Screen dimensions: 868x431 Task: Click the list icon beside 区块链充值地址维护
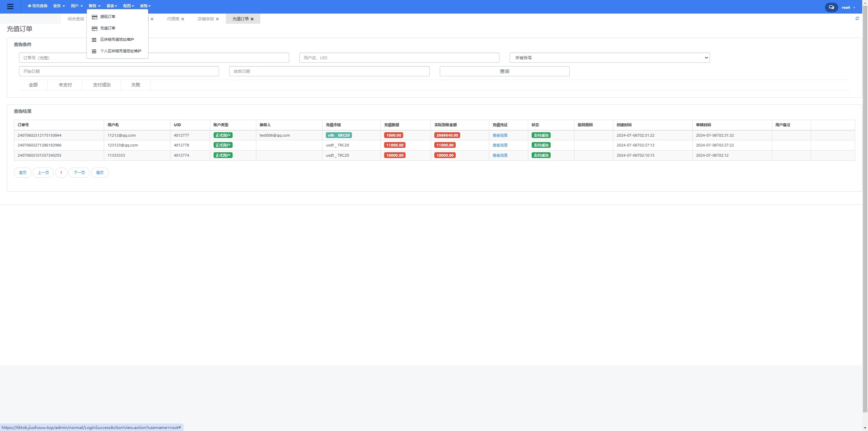click(x=94, y=40)
